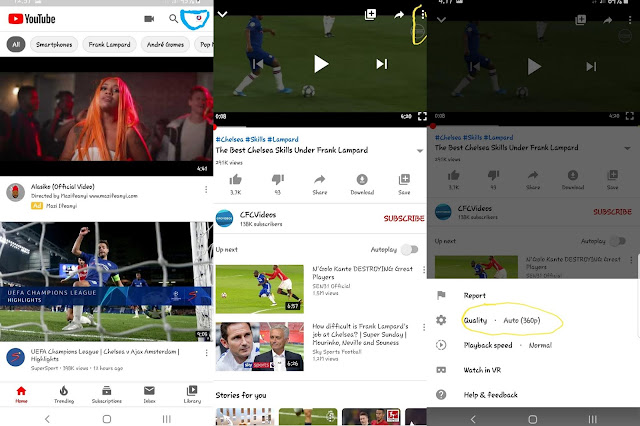Enter fullscreen on the Chelsea Skills video

422,117
